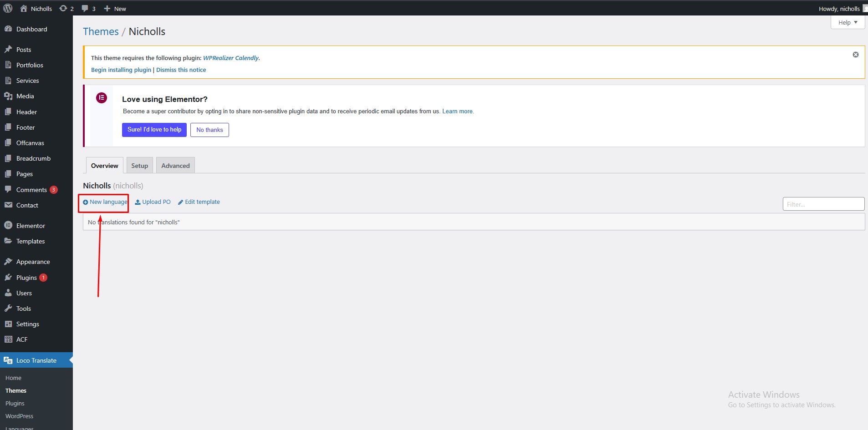Screen dimensions: 868x430
Task: Click the Media sidebar icon
Action: (8, 96)
